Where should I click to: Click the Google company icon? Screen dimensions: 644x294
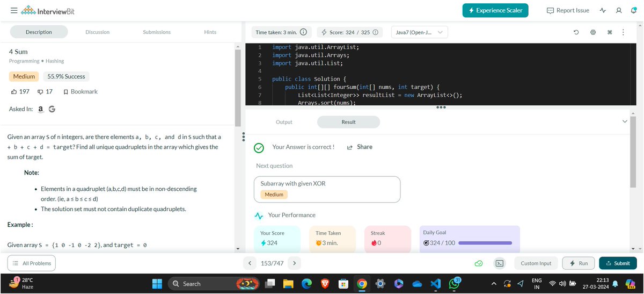click(52, 109)
